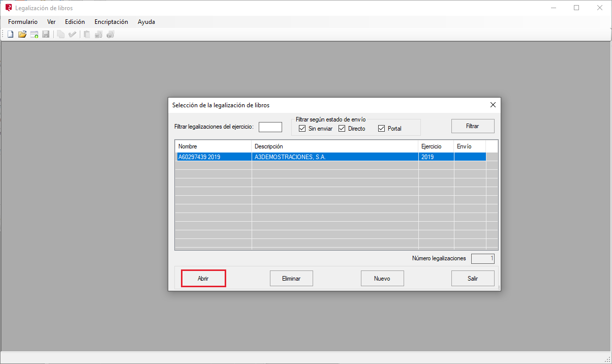The height and width of the screenshot is (364, 612).
Task: Open the Ayuda menu
Action: (x=146, y=22)
